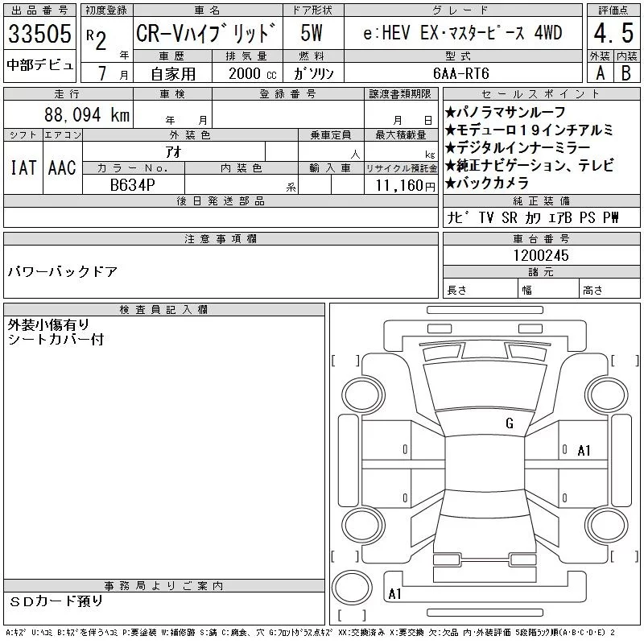This screenshot has width=644, height=644.
Task: Click the chassis number 1200245
Action: pyautogui.click(x=541, y=255)
